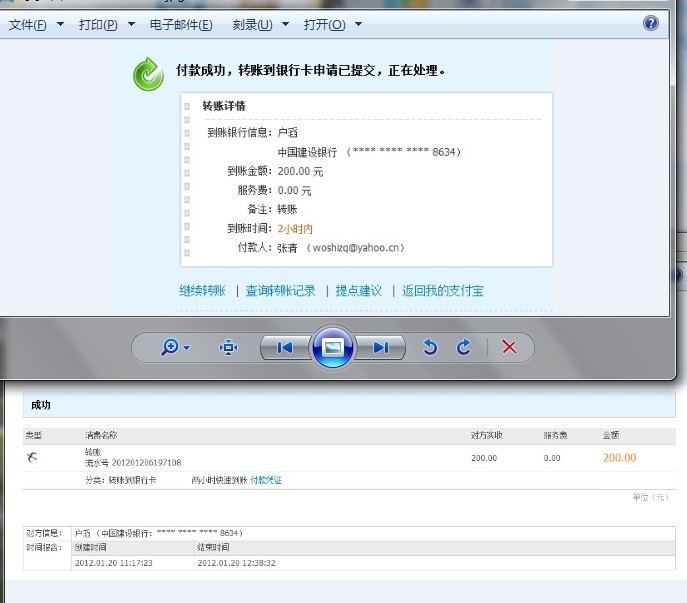This screenshot has width=687, height=603.
Task: Open the 打开(O) menu
Action: point(325,25)
